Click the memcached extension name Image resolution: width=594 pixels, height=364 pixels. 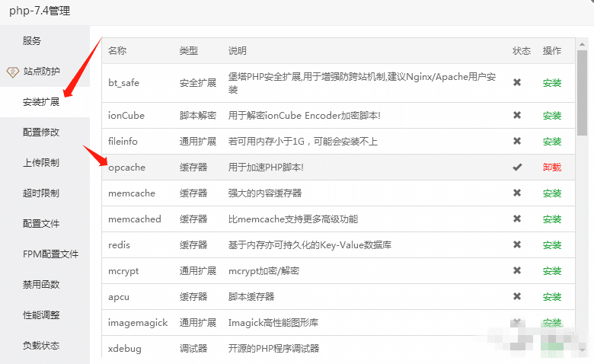pos(135,219)
